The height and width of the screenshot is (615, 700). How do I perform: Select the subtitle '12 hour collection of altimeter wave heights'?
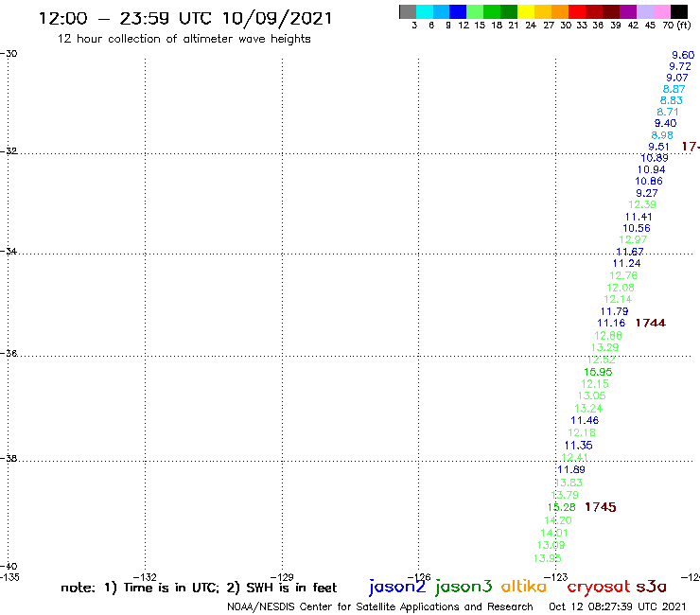pos(184,39)
